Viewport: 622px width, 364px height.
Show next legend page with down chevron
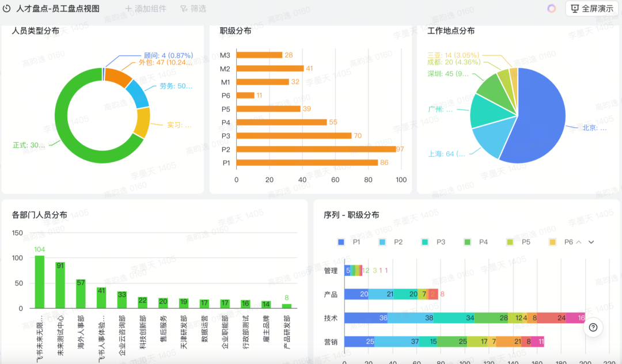[591, 242]
